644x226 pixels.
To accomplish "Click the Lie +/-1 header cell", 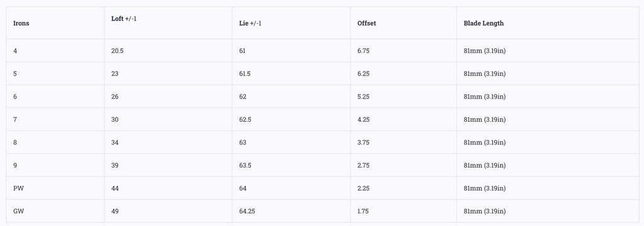I will tap(250, 23).
